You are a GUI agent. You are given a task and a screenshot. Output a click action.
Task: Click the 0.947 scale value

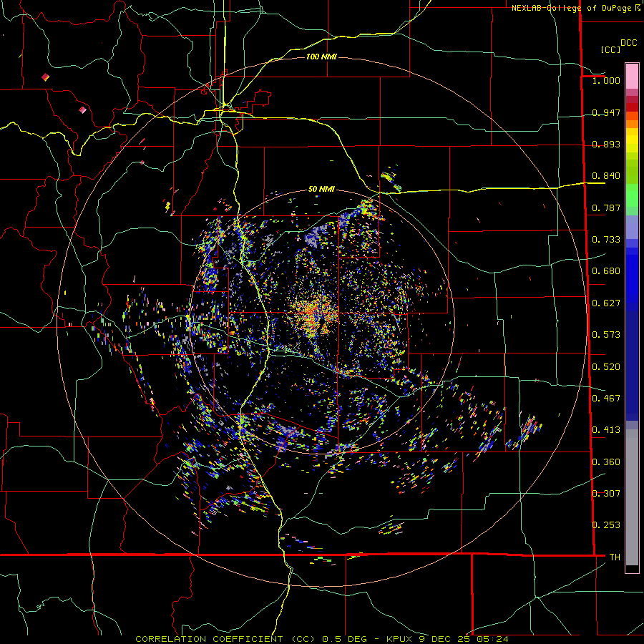point(606,112)
